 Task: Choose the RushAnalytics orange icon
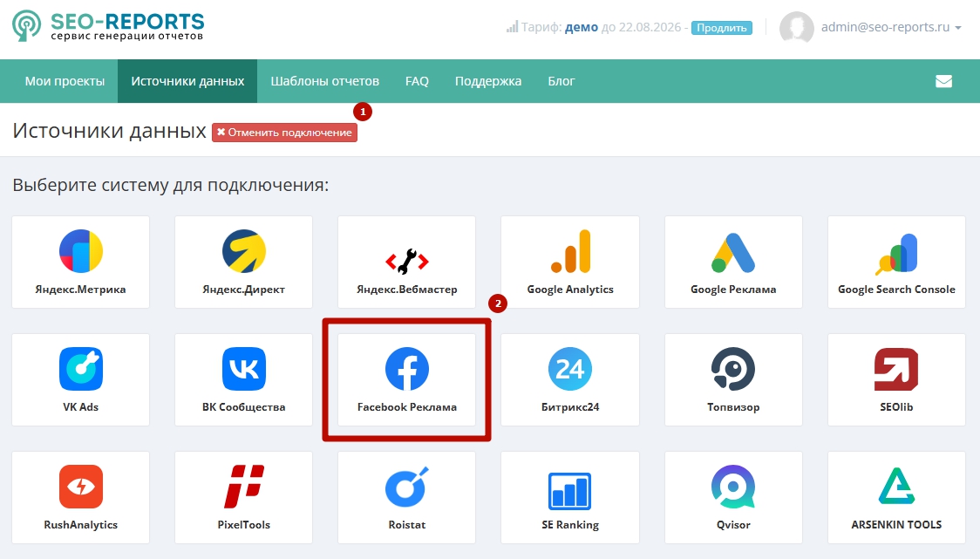80,487
